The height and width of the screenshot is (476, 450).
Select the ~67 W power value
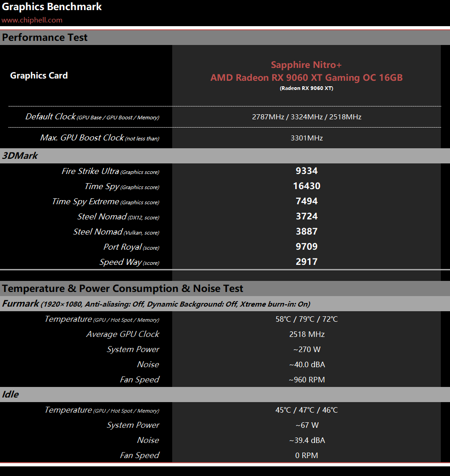[x=307, y=426]
